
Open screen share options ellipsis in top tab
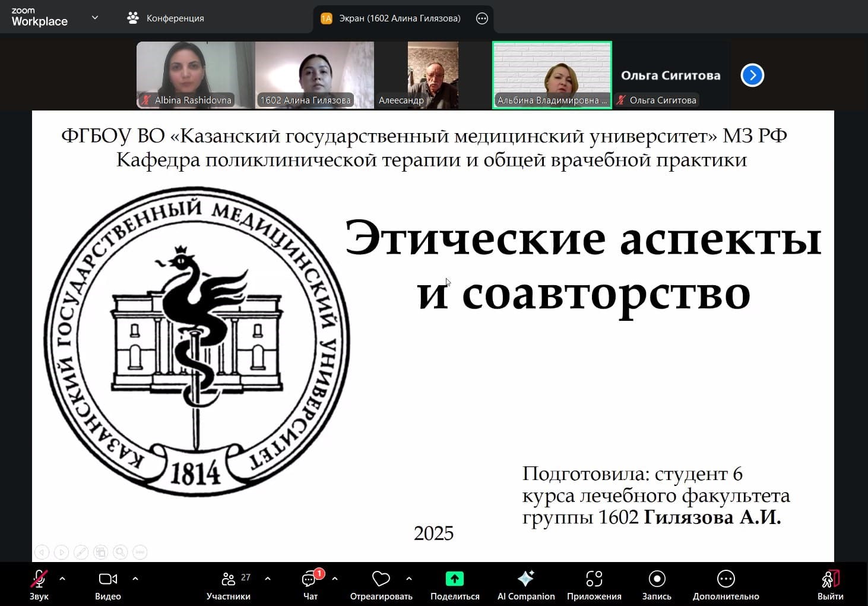(x=482, y=18)
